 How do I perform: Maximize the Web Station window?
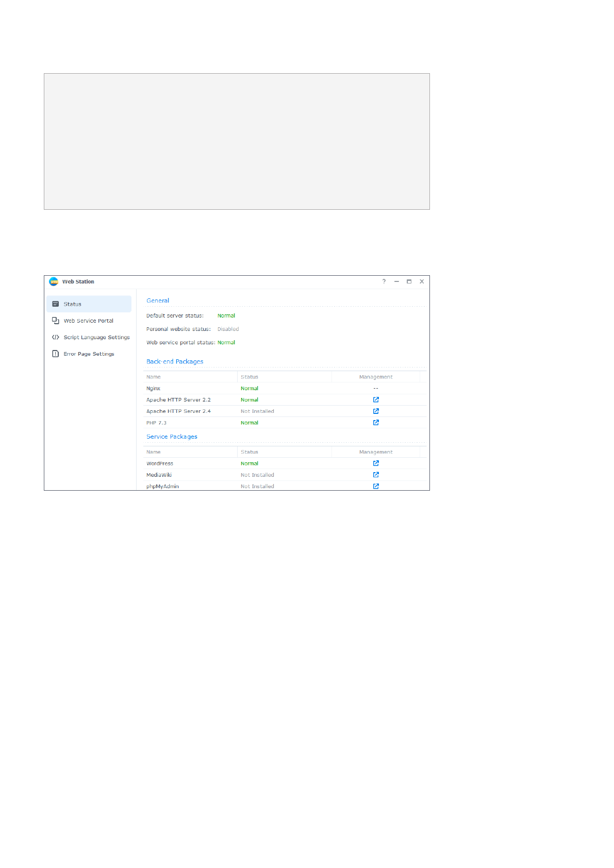pos(409,281)
